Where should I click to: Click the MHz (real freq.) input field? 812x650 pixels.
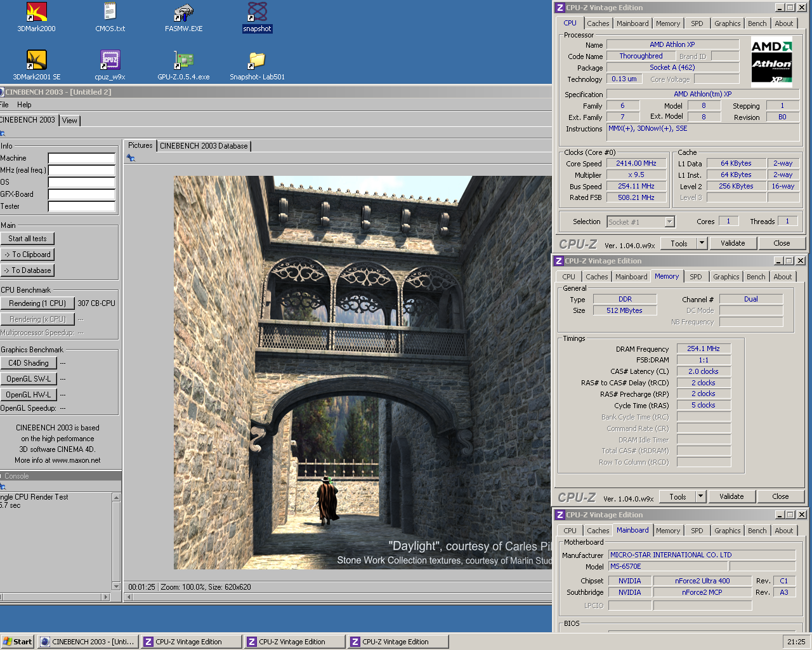click(81, 170)
